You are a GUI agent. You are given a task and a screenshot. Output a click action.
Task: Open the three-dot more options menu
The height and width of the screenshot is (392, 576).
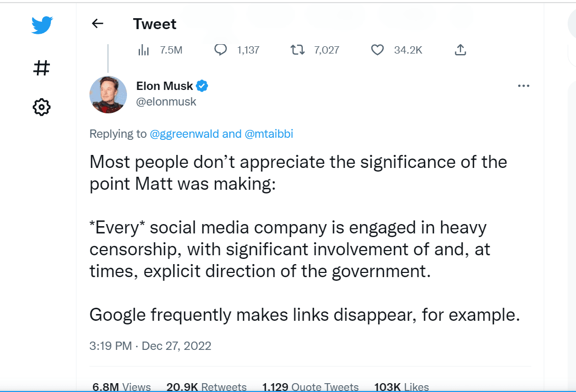523,86
